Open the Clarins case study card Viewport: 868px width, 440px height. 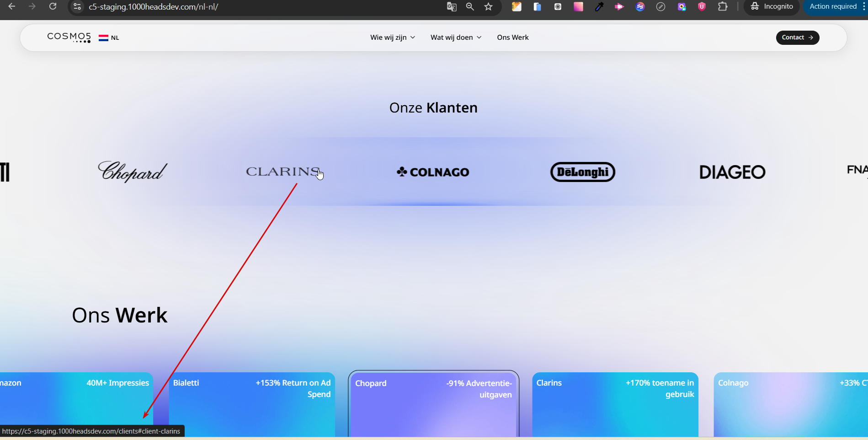point(615,404)
